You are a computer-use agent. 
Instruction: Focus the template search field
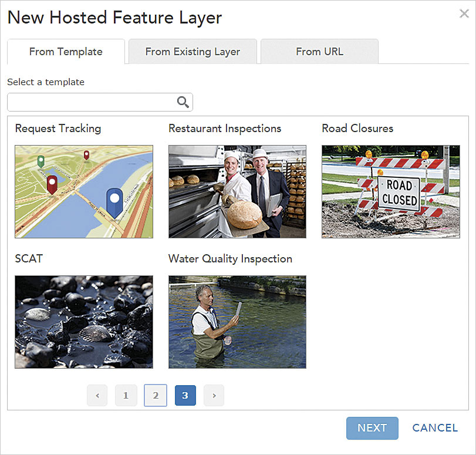100,102
